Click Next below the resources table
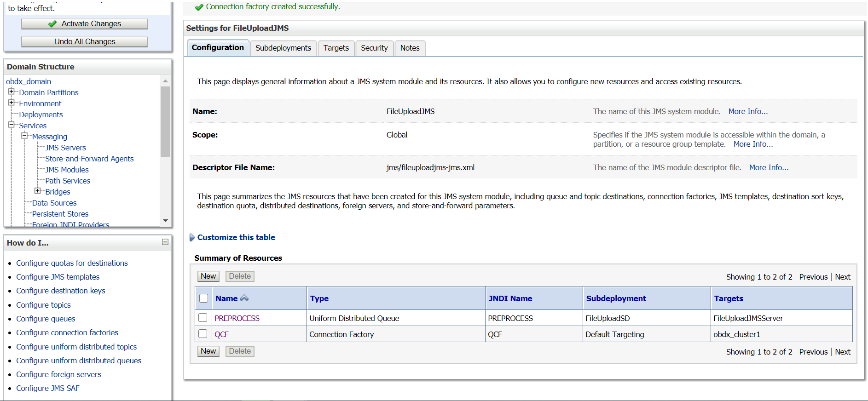Viewport: 868px width, 401px height. pyautogui.click(x=843, y=352)
